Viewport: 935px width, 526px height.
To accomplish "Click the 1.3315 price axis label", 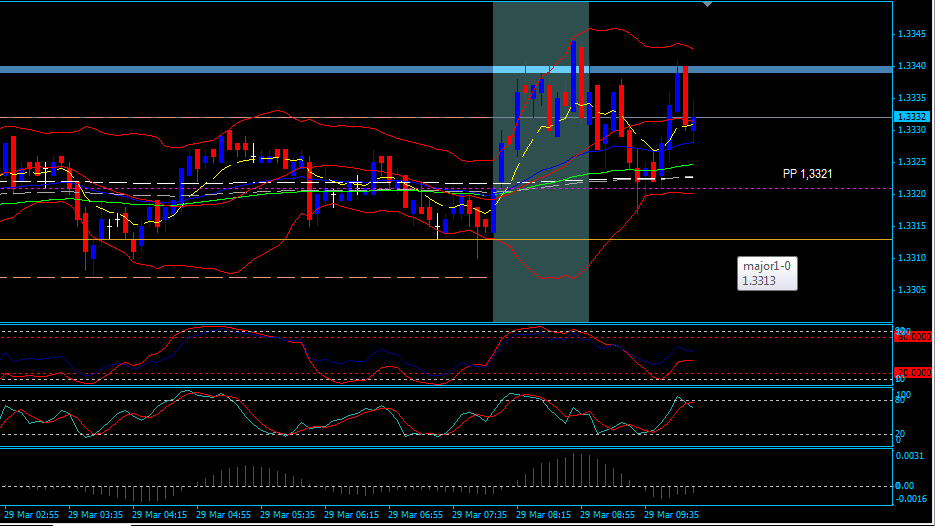I will tap(912, 226).
